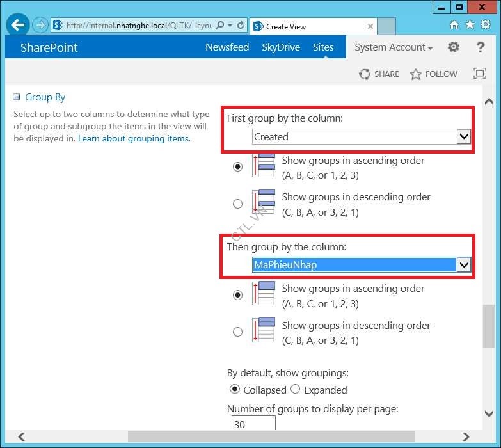Click the number of groups per page field

253,424
